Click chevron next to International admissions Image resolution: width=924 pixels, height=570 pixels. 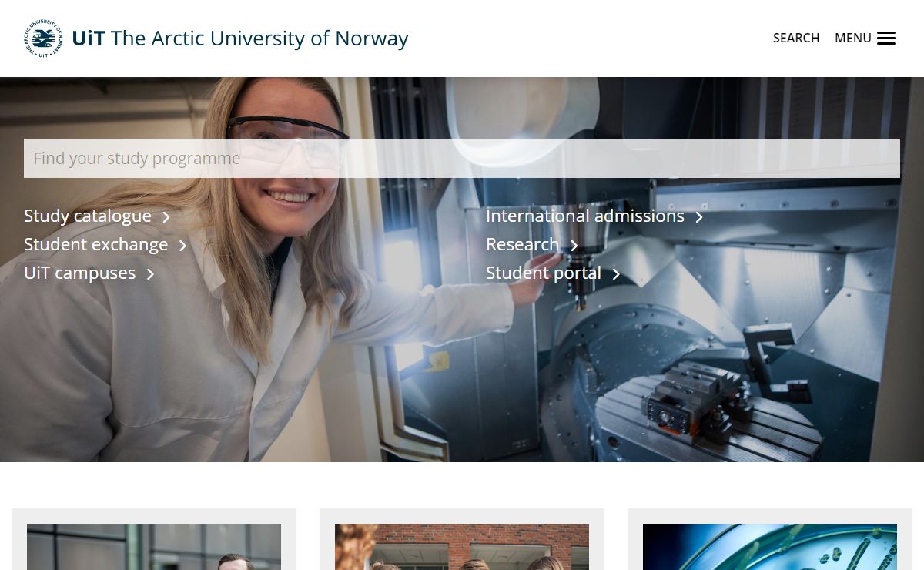click(699, 217)
